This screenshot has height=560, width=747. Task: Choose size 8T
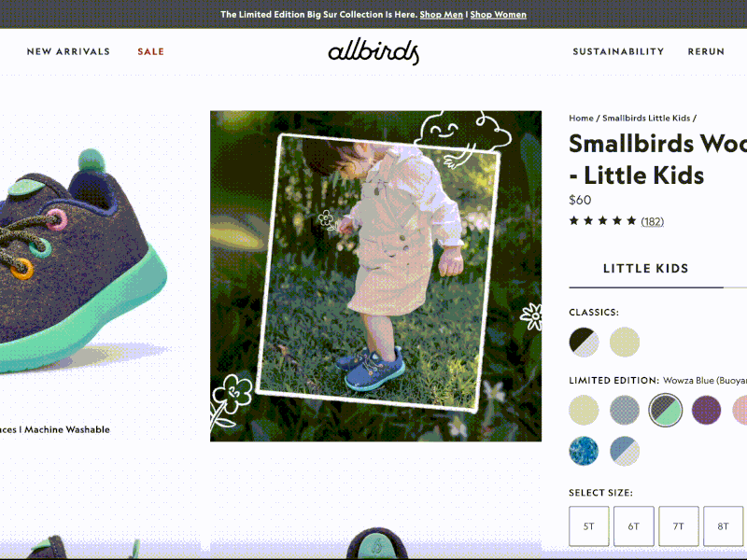pos(723,526)
